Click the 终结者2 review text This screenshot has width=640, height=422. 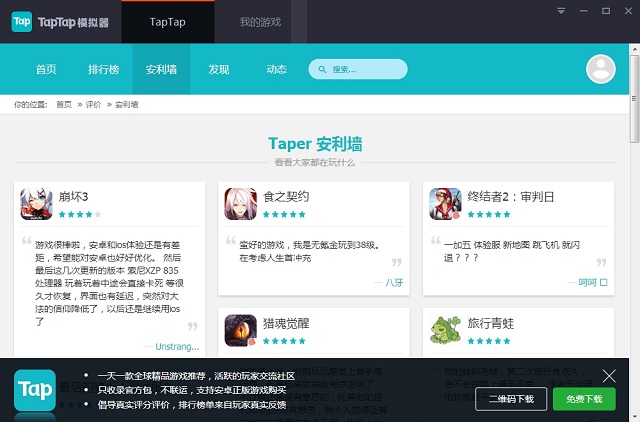coord(512,251)
